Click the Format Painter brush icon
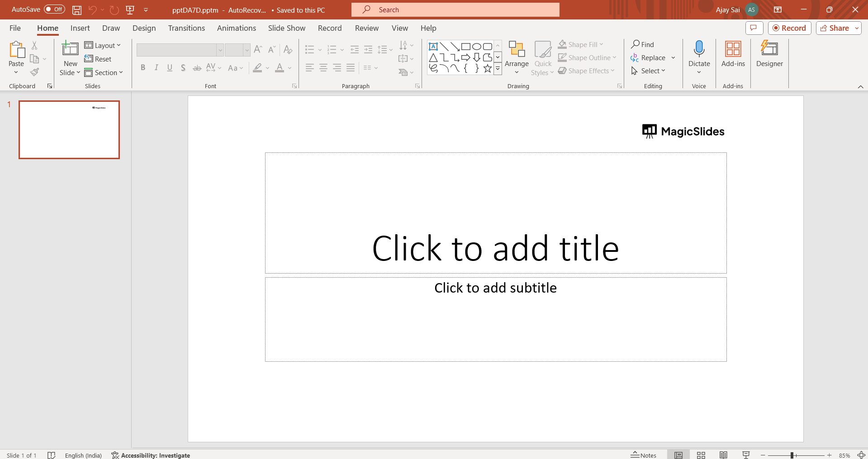 tap(34, 72)
